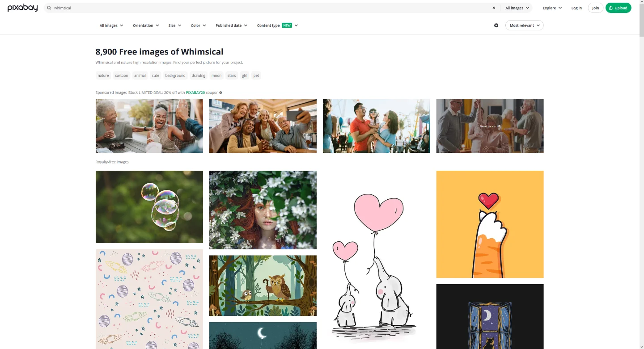644x349 pixels.
Task: Open the elephants with heart balloons image
Action: coord(377,260)
